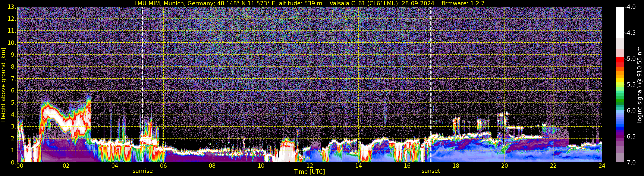This screenshot has width=644, height=176.
Task: Click the sunrise label below the time axis
Action: coord(142,171)
